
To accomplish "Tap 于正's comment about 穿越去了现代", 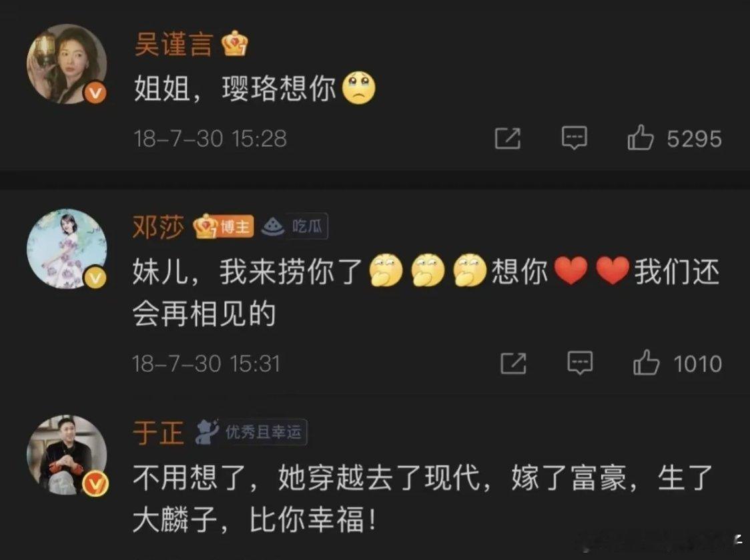I will [x=422, y=499].
